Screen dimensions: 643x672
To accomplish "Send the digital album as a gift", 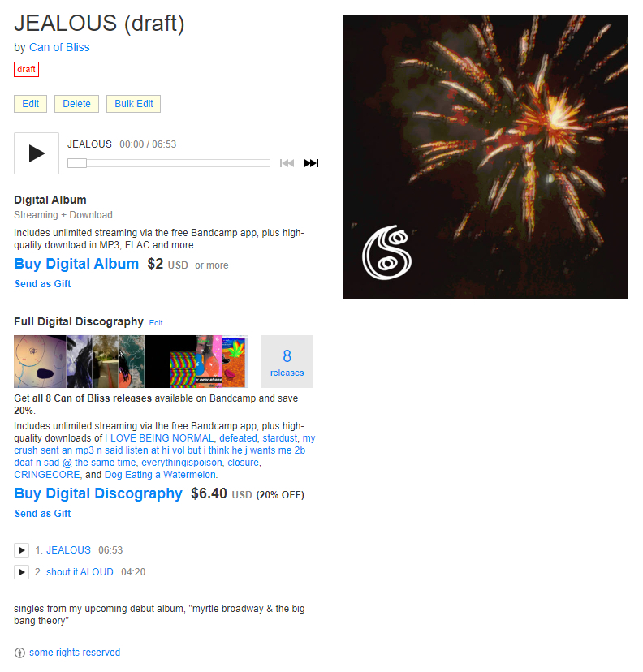I will click(x=42, y=284).
